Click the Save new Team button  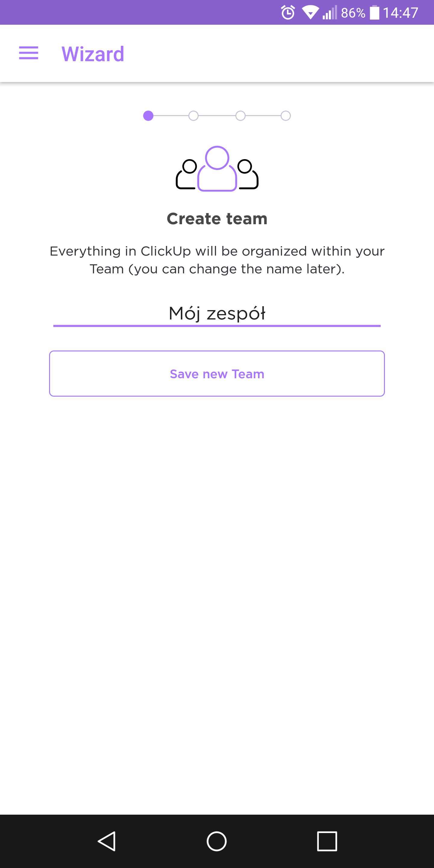217,373
